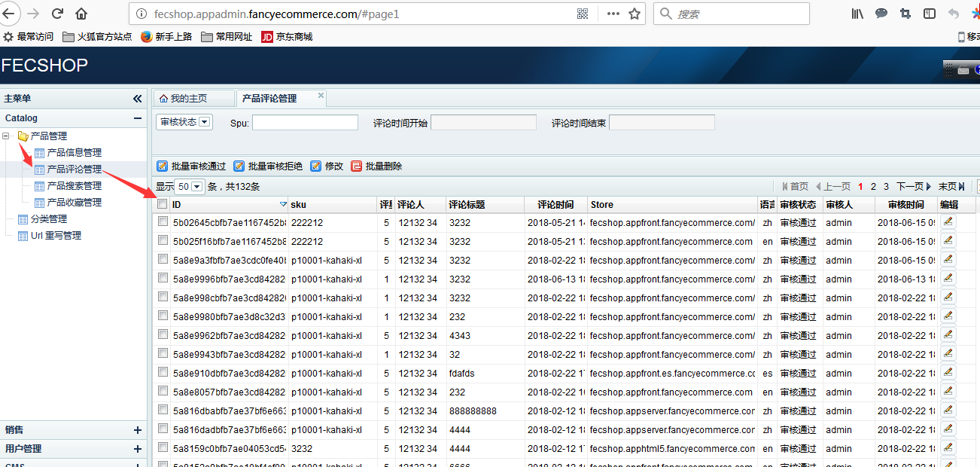Viewport: 980px width, 467px height.
Task: Close the 产品评论管理 tab
Action: [321, 96]
